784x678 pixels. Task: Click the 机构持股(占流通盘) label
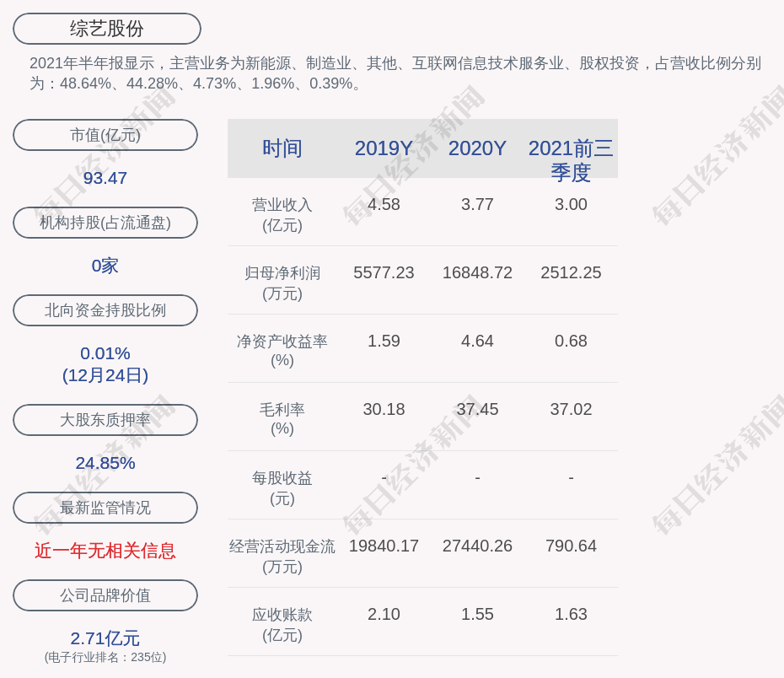tap(105, 223)
